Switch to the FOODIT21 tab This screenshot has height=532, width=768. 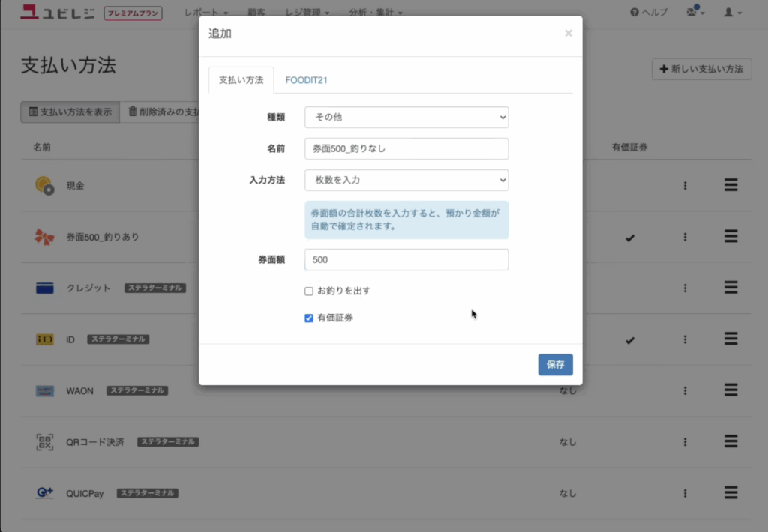coord(306,80)
